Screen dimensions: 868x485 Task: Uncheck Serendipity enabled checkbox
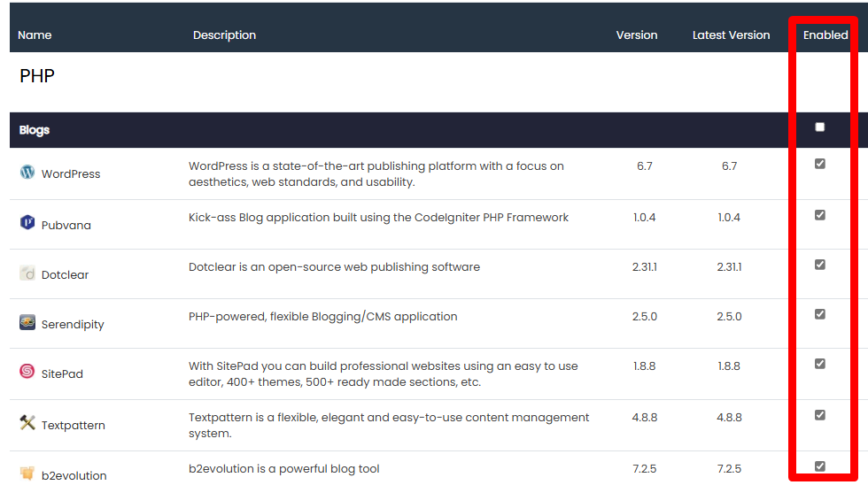pos(820,314)
